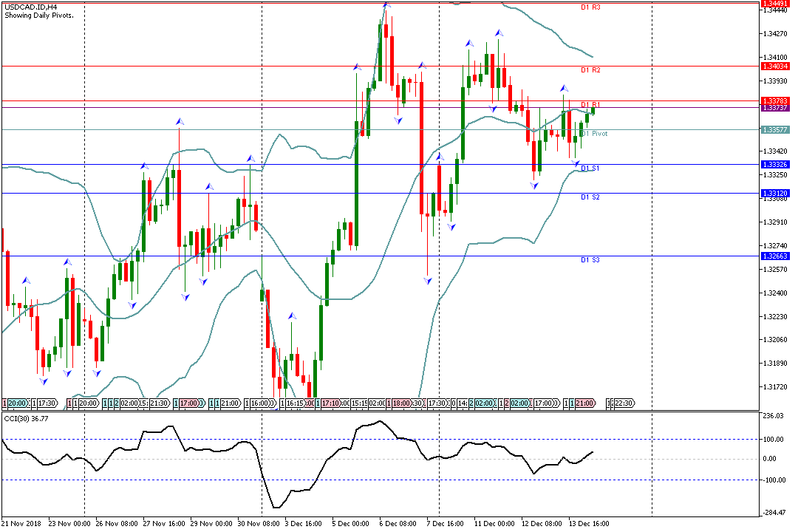The image size is (798, 532).
Task: Click the pink 21:00 event marker
Action: pos(584,403)
